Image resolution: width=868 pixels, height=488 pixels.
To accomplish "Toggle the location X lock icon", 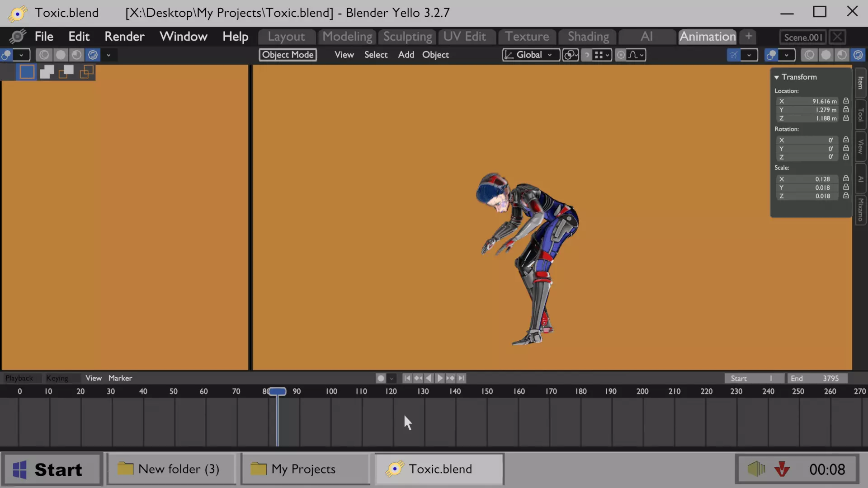I will tap(846, 101).
